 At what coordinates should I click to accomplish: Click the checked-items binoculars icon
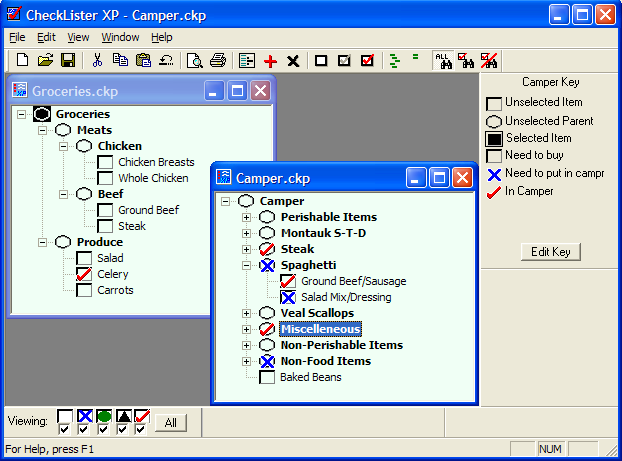(466, 61)
